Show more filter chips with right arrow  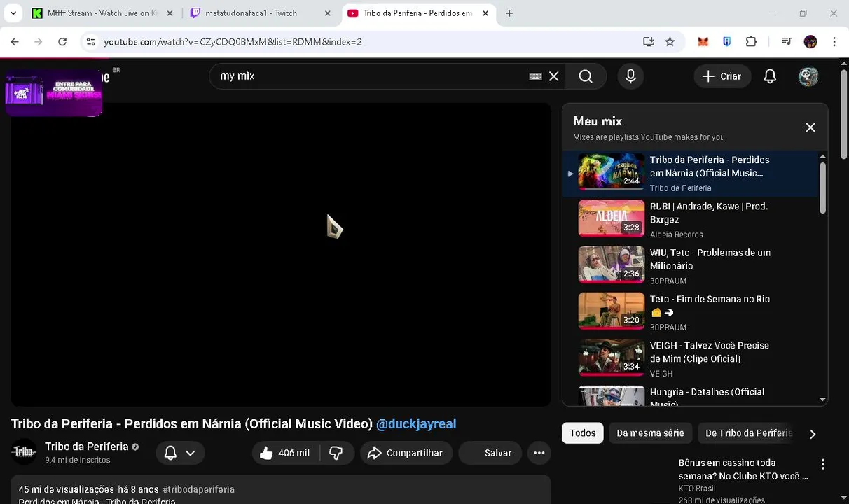(x=813, y=434)
